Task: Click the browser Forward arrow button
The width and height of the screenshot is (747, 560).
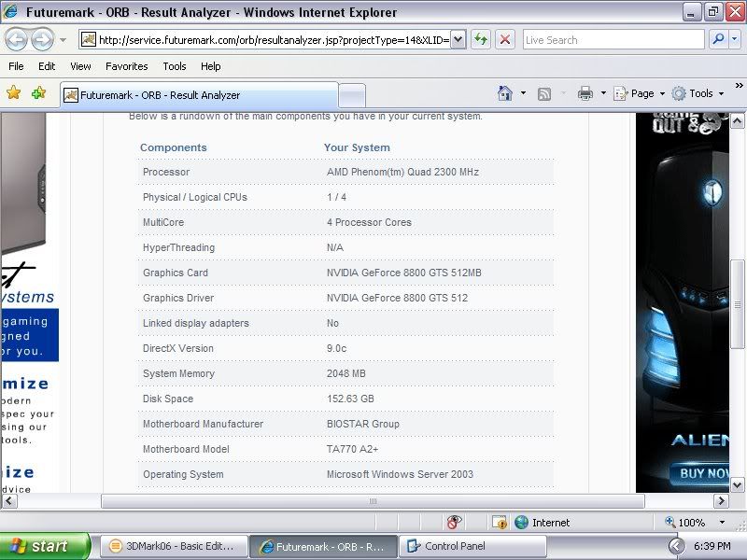Action: coord(42,40)
